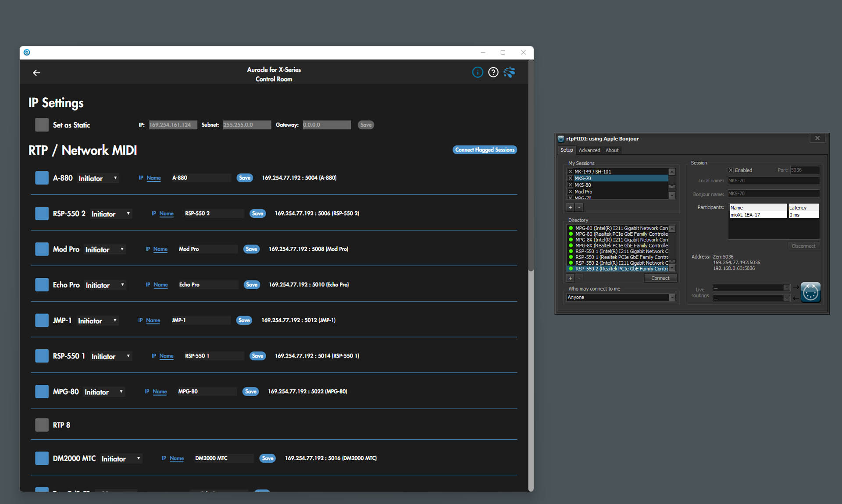Open the RSP-550 2 Initiator dropdown

(x=111, y=213)
